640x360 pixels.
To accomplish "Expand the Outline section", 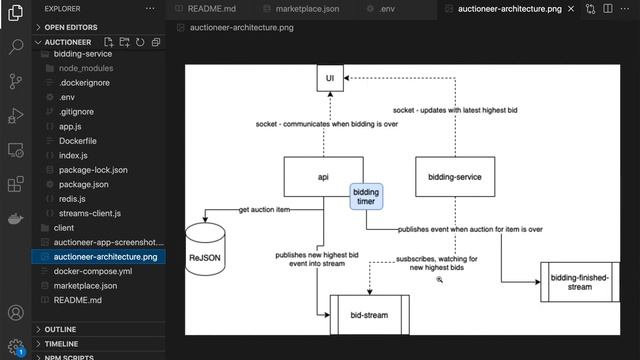I will [x=98, y=329].
